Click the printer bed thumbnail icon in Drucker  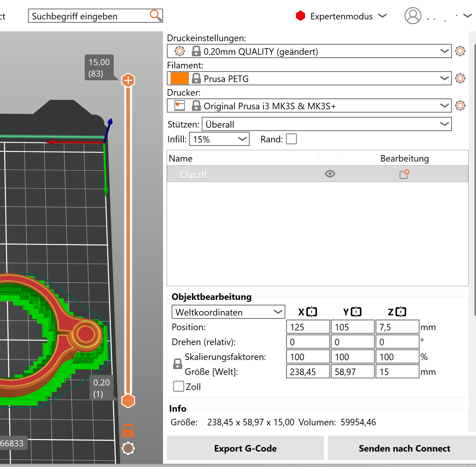(180, 106)
